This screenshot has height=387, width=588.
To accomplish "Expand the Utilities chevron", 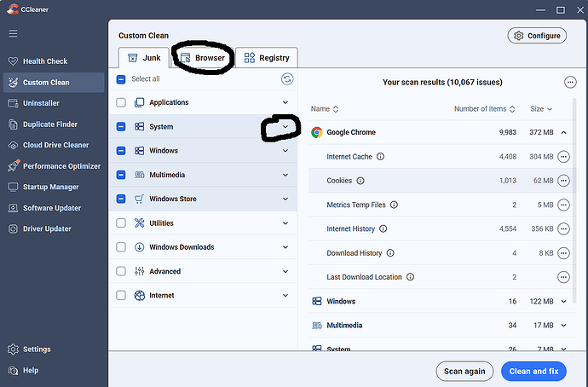I will [x=285, y=223].
